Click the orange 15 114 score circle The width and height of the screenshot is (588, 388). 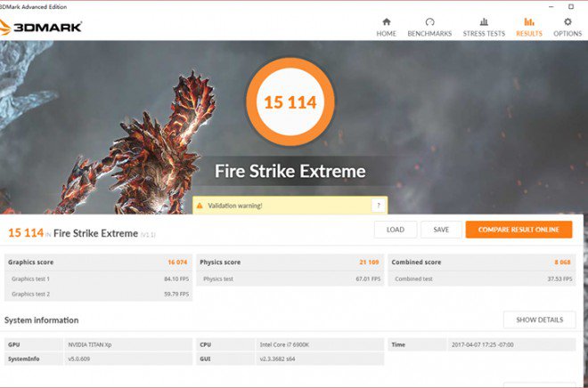tap(290, 102)
